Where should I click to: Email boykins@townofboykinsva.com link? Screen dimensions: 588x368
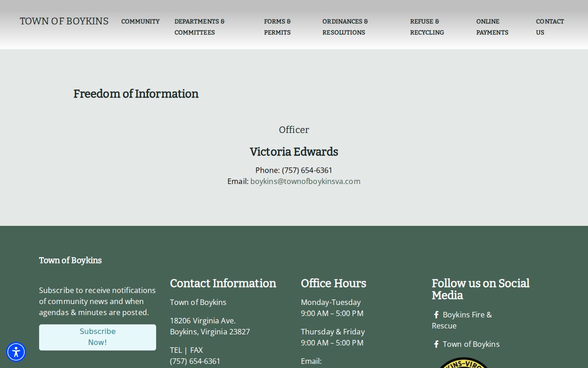point(305,181)
